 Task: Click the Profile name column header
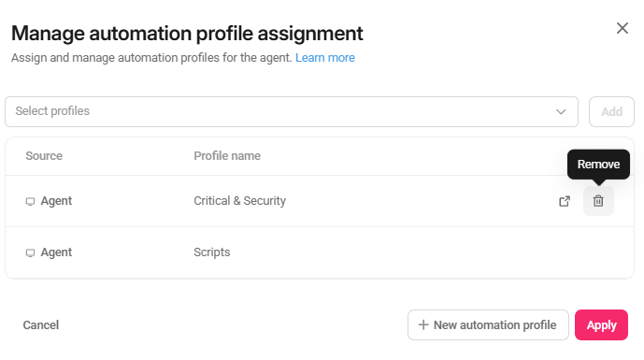tap(227, 156)
